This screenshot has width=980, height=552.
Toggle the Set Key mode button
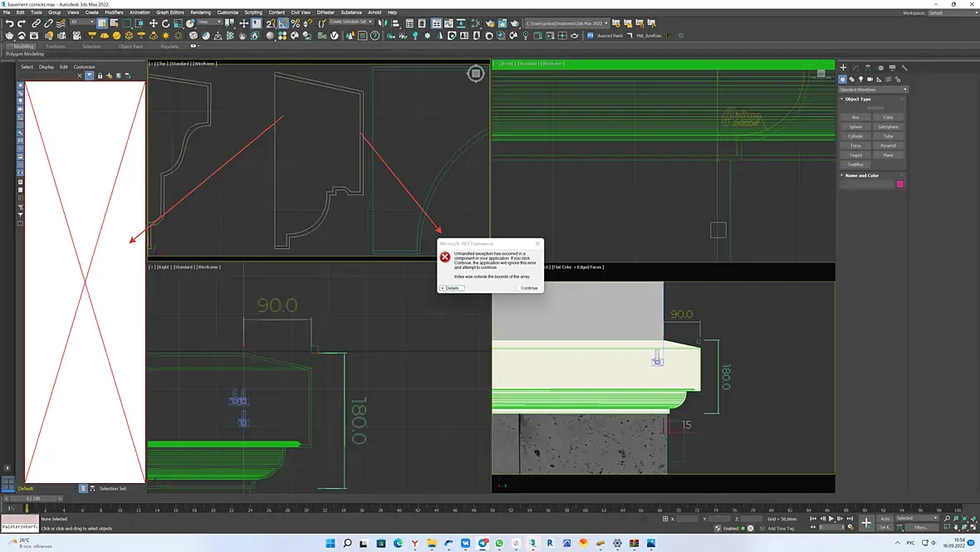(x=885, y=527)
